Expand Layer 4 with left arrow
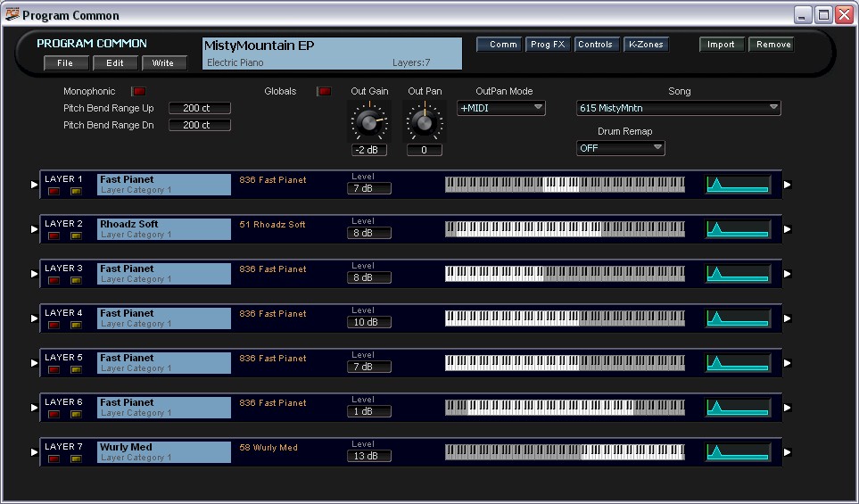 click(35, 318)
